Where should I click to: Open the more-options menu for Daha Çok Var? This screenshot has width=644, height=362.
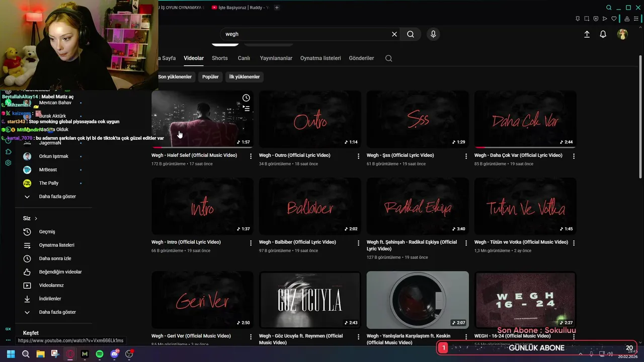pyautogui.click(x=574, y=156)
